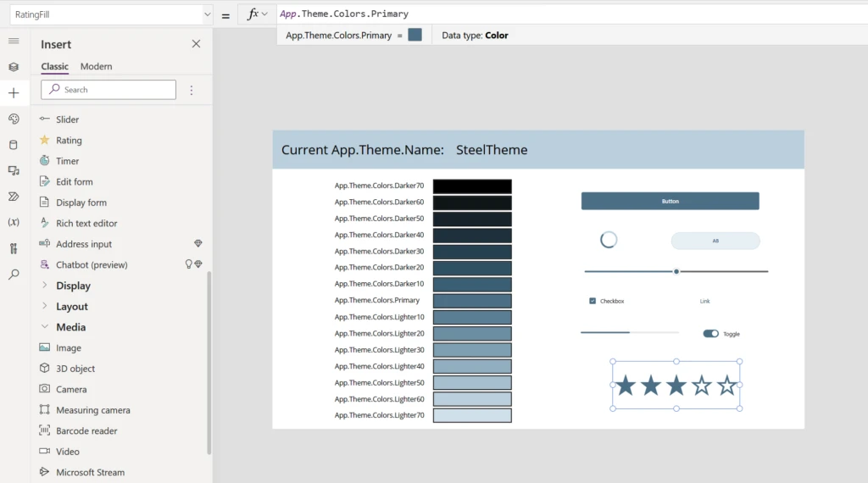The width and height of the screenshot is (868, 483).
Task: Switch to the Modern tab
Action: click(x=96, y=67)
